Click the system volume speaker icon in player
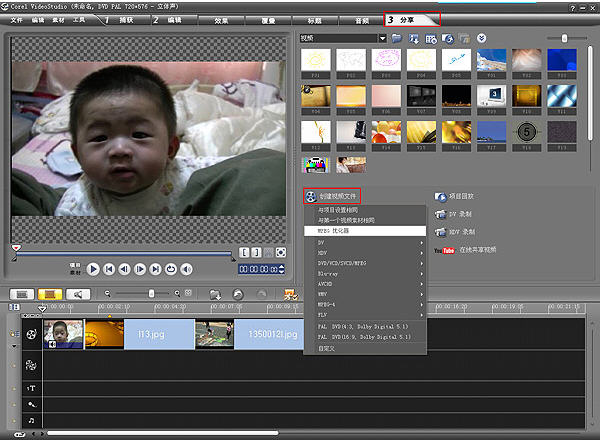 [x=187, y=268]
